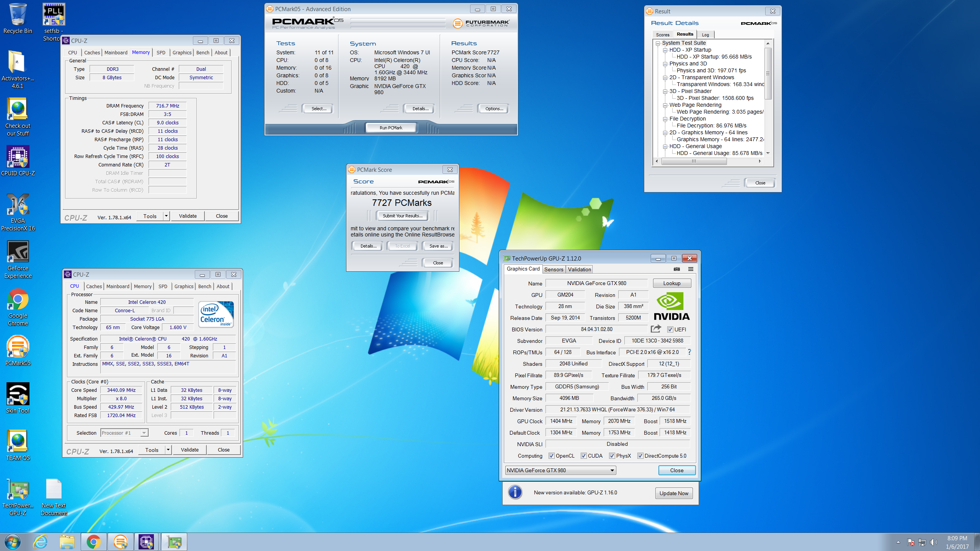This screenshot has height=551, width=980.
Task: Toggle the PhysX checkbox in GPU-Z
Action: [612, 456]
